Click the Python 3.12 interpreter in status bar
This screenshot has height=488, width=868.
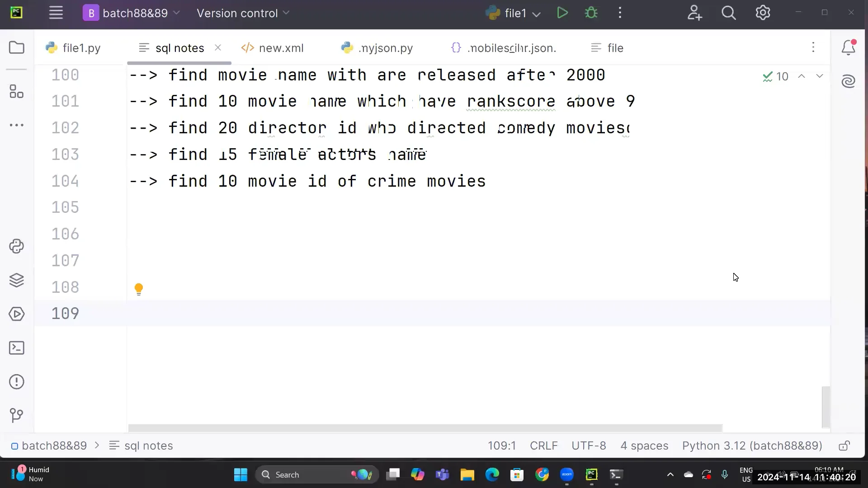pos(751,446)
